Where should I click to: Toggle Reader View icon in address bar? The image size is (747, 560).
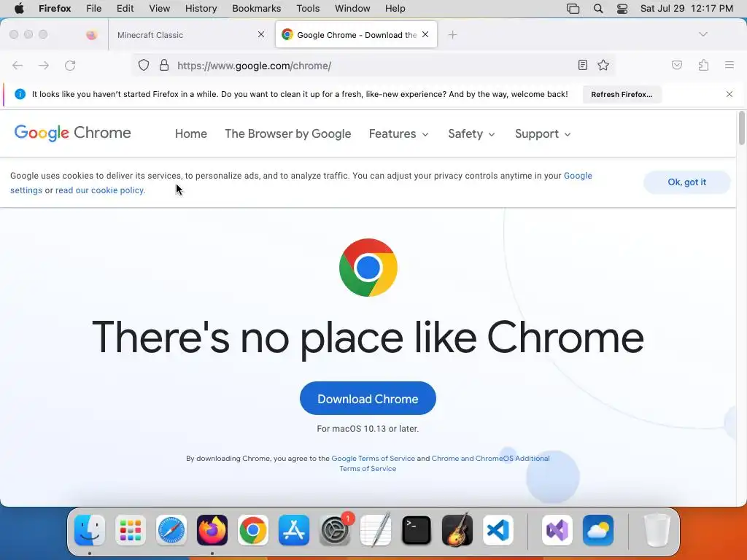(583, 65)
